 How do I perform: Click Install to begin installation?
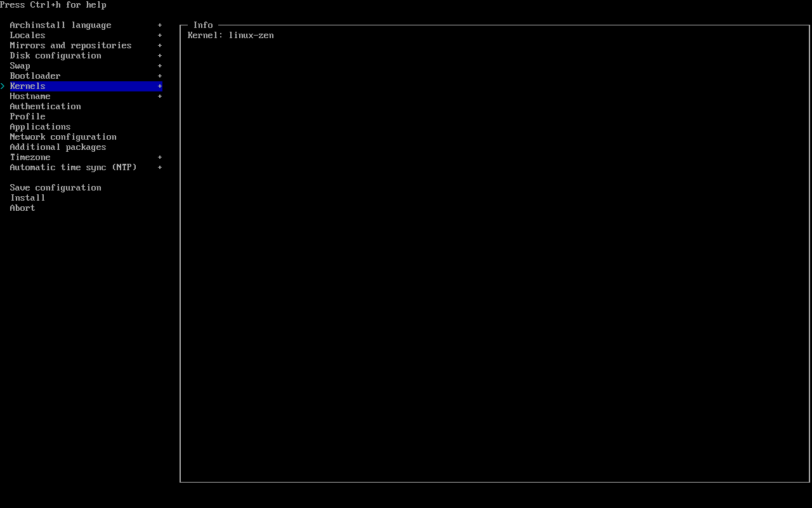(27, 198)
